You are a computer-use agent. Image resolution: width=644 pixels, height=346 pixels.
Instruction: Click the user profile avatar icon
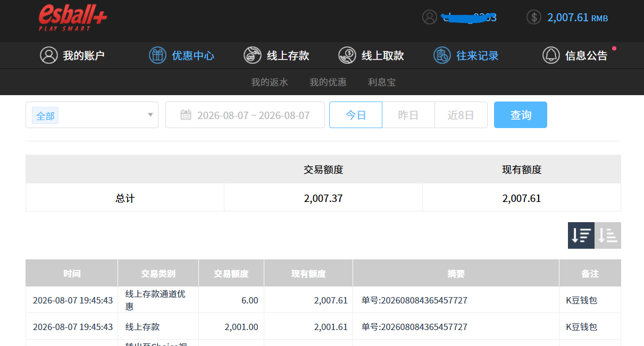tap(430, 17)
